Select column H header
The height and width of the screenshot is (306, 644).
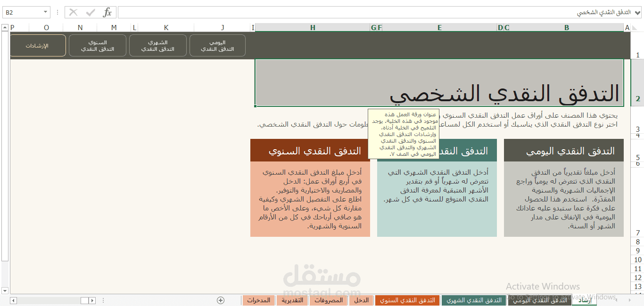pyautogui.click(x=313, y=28)
